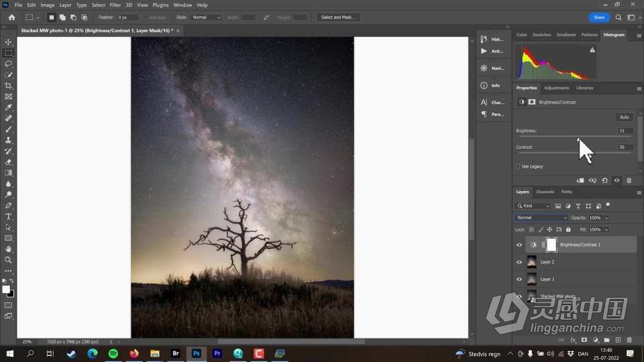644x362 pixels.
Task: Open the workspace switcher dropdown
Action: click(x=633, y=17)
